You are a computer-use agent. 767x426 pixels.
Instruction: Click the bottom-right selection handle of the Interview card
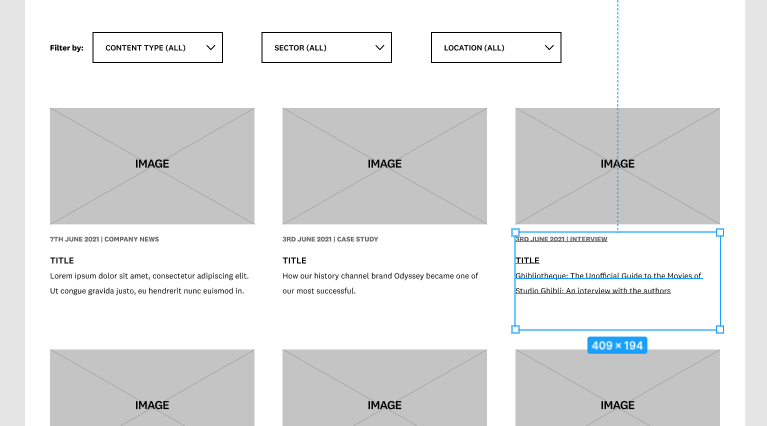click(720, 330)
